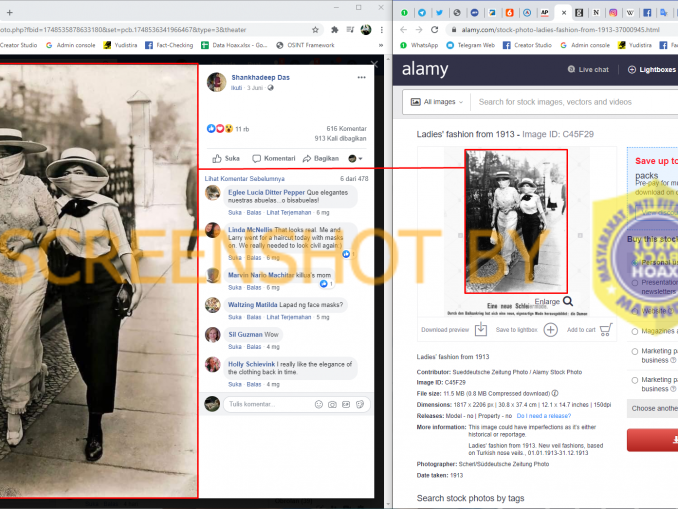Open media control icon in left browser toolbar
Image resolution: width=678 pixels, height=509 pixels.
click(350, 30)
